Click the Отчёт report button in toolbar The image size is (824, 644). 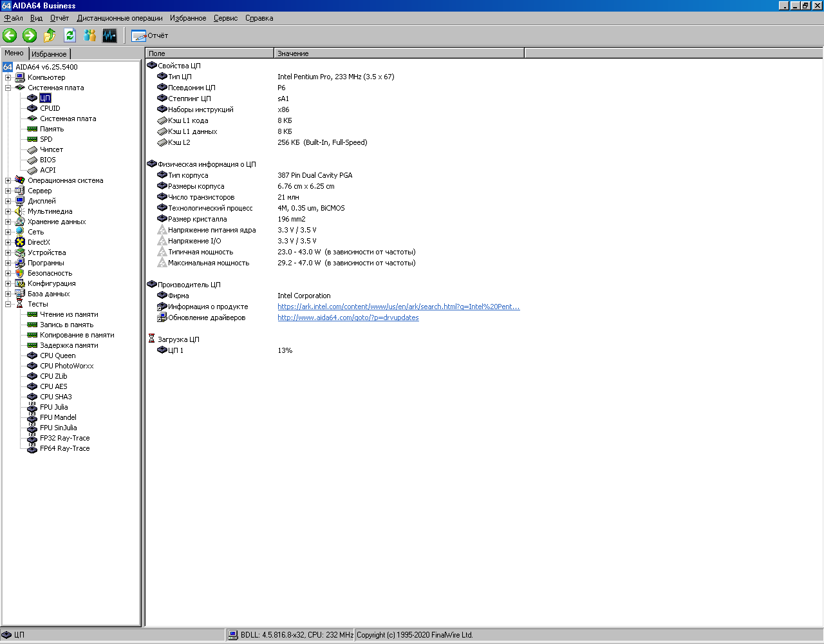pos(149,35)
